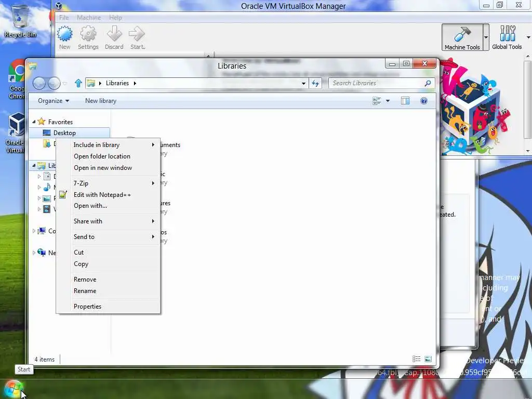Choose Open with... option

pos(108,206)
